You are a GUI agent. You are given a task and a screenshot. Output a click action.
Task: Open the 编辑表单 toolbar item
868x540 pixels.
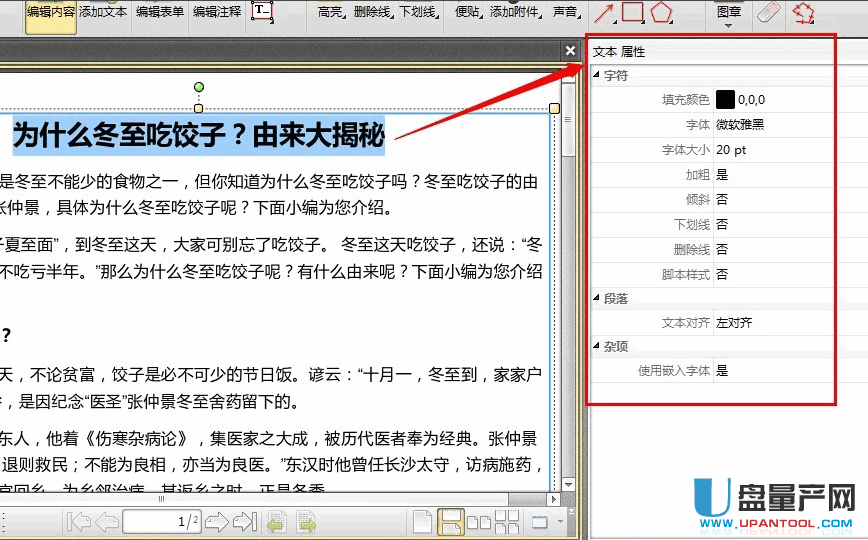160,12
